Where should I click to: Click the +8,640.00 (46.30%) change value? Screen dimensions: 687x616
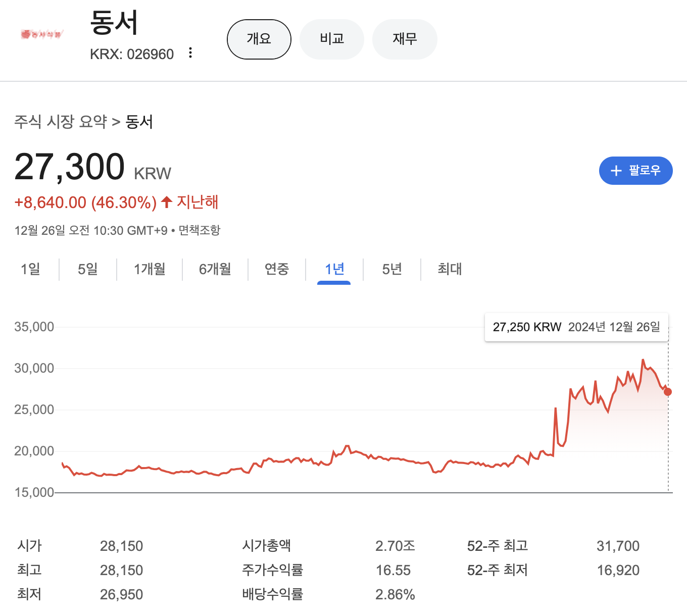tap(85, 202)
